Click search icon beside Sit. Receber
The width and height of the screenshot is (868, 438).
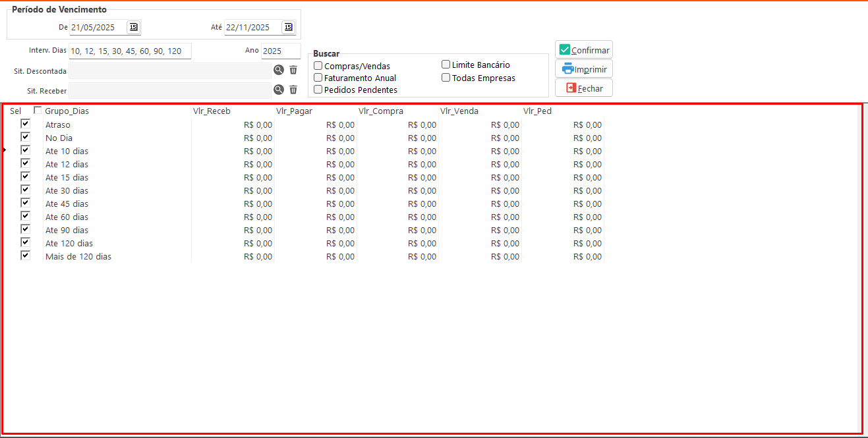coord(279,90)
